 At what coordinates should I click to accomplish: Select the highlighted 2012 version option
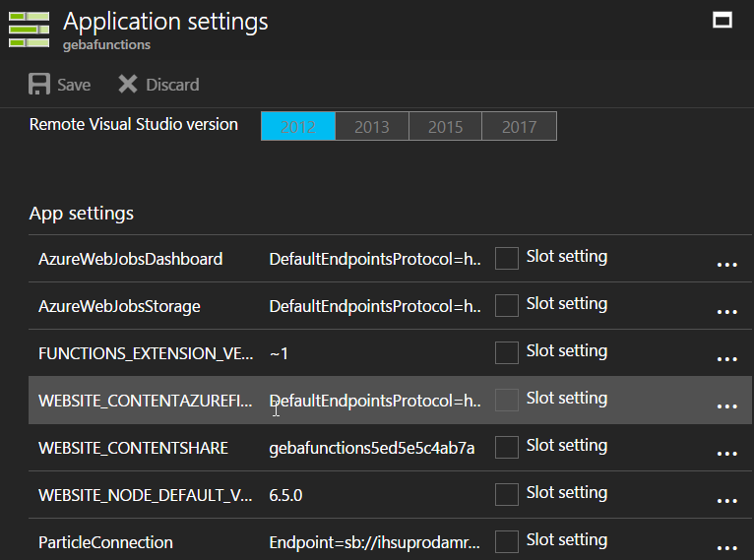298,127
